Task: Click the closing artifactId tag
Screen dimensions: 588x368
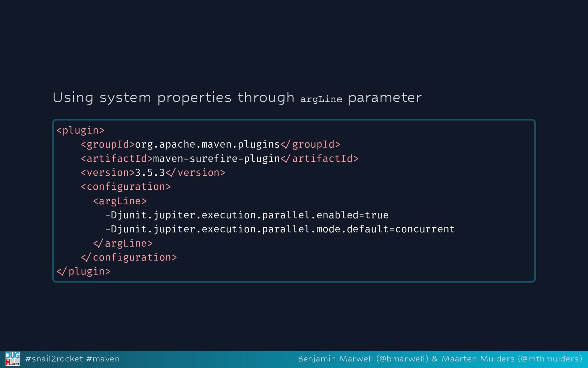Action: [x=319, y=159]
